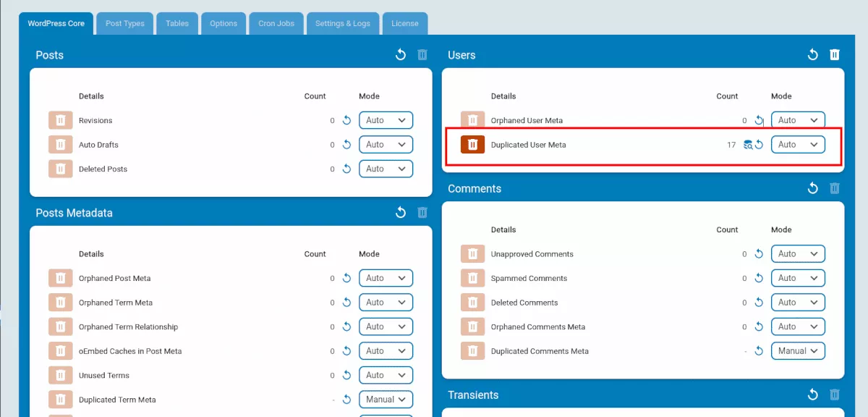Open the Mode dropdown for Unused Terms
Screen dimensions: 868x417
(386, 375)
